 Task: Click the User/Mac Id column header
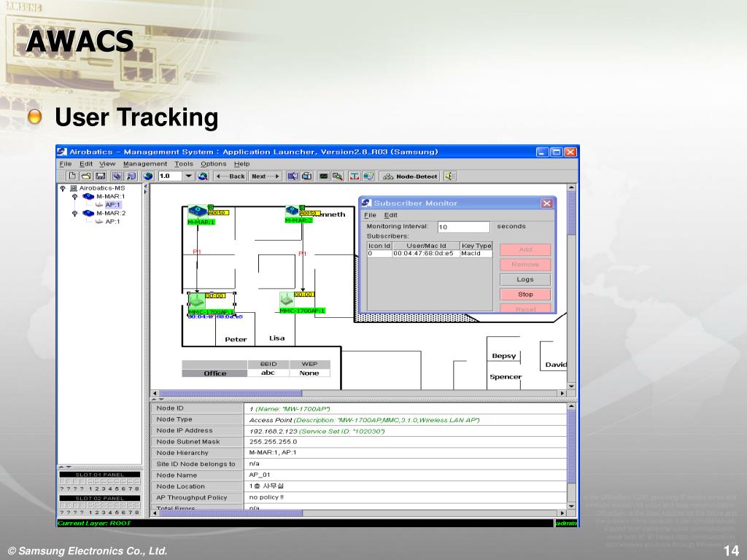click(426, 246)
